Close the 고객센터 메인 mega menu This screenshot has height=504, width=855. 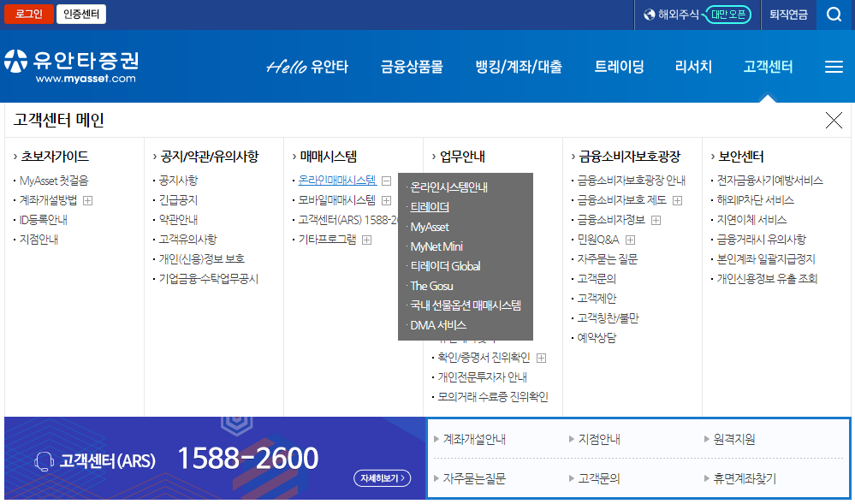pos(834,120)
